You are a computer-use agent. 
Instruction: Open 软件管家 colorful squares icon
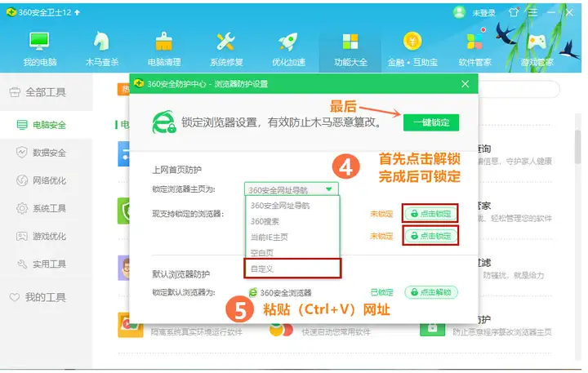(474, 42)
